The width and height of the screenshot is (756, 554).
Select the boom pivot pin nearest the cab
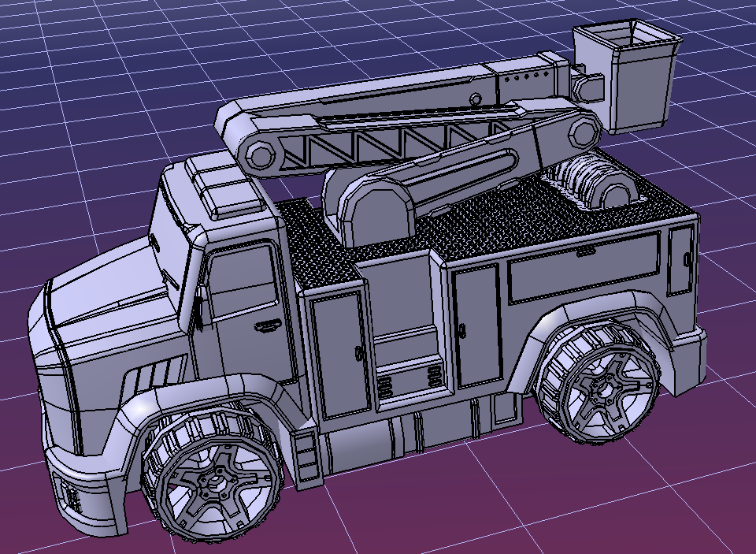[261, 155]
